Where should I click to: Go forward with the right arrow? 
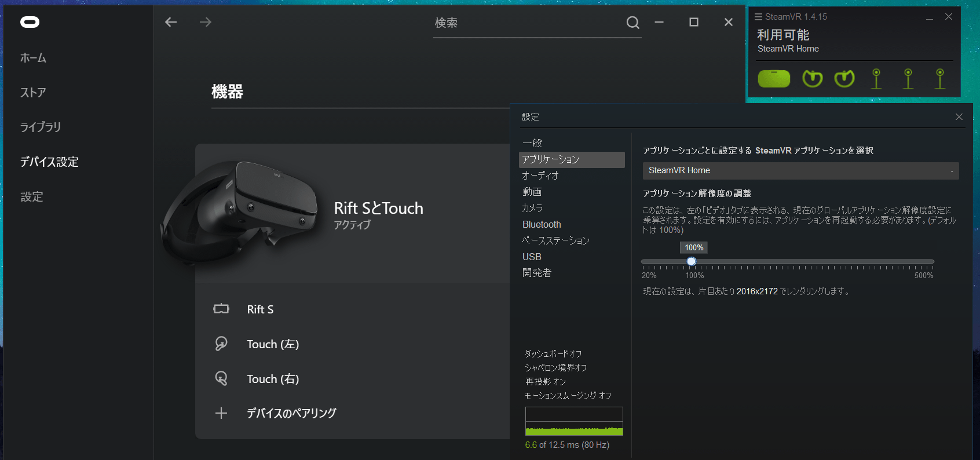pos(206,22)
